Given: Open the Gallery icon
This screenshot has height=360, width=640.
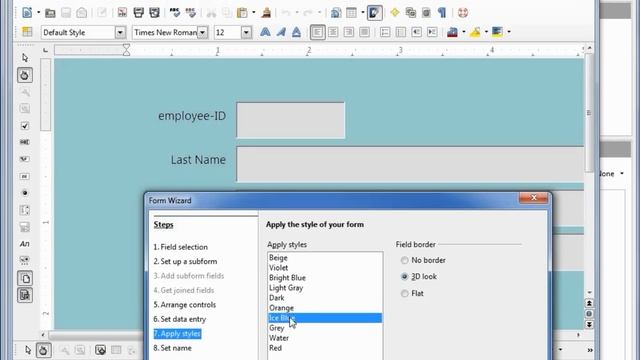Looking at the screenshot, I should 411,13.
